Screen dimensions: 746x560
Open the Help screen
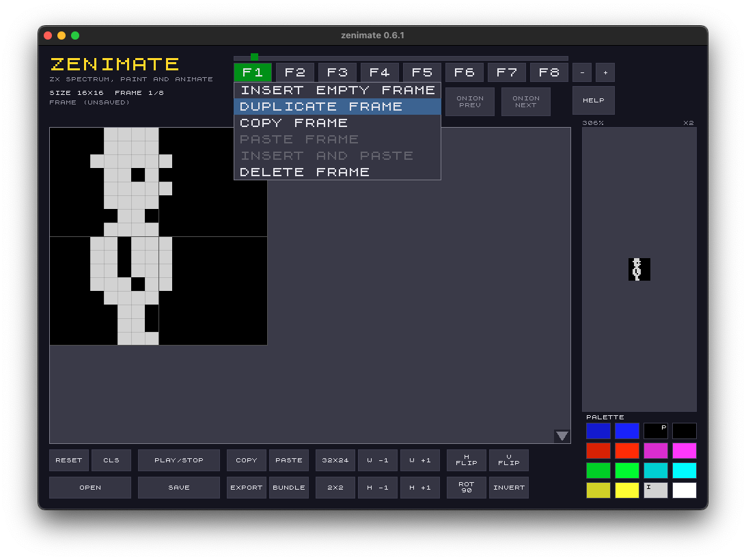point(593,100)
